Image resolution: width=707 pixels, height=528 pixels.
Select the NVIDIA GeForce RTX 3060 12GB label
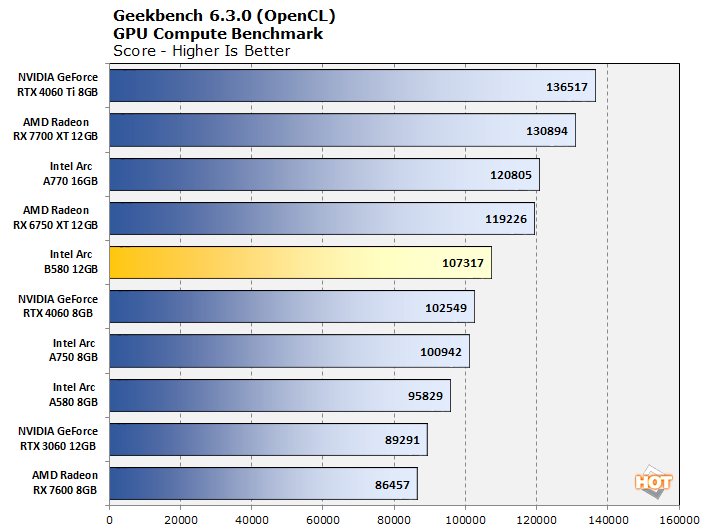tap(58, 438)
